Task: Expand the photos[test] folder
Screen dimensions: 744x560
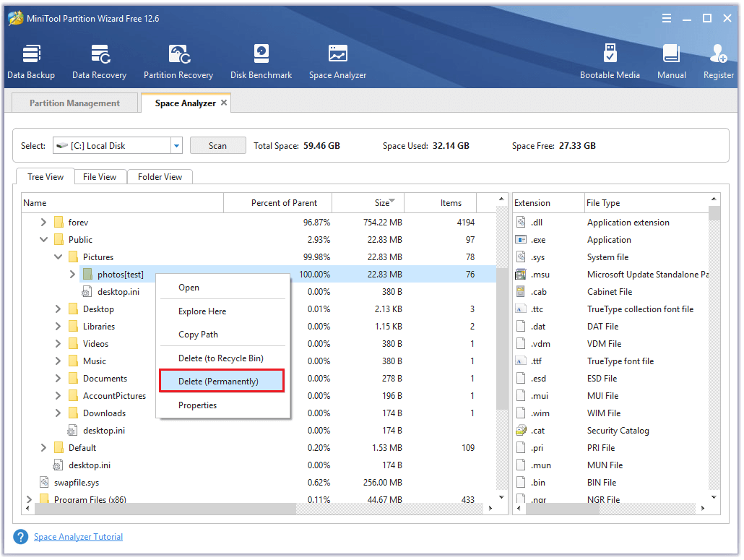Action: coord(73,275)
